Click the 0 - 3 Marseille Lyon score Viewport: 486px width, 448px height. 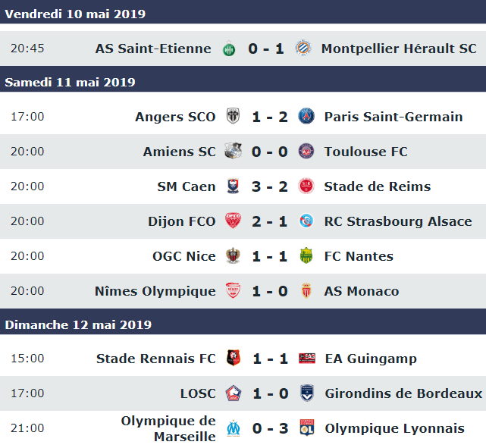pyautogui.click(x=270, y=428)
